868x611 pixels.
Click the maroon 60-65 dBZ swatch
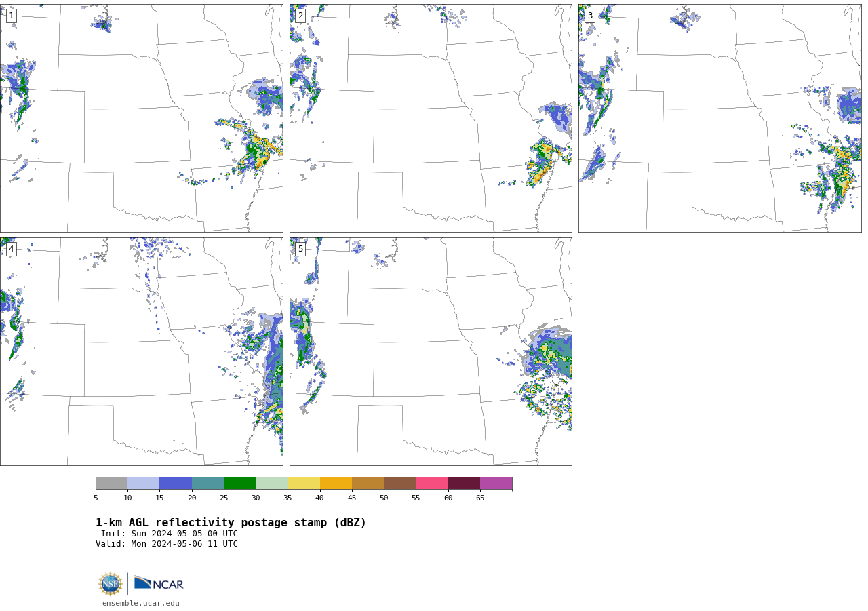click(x=464, y=483)
